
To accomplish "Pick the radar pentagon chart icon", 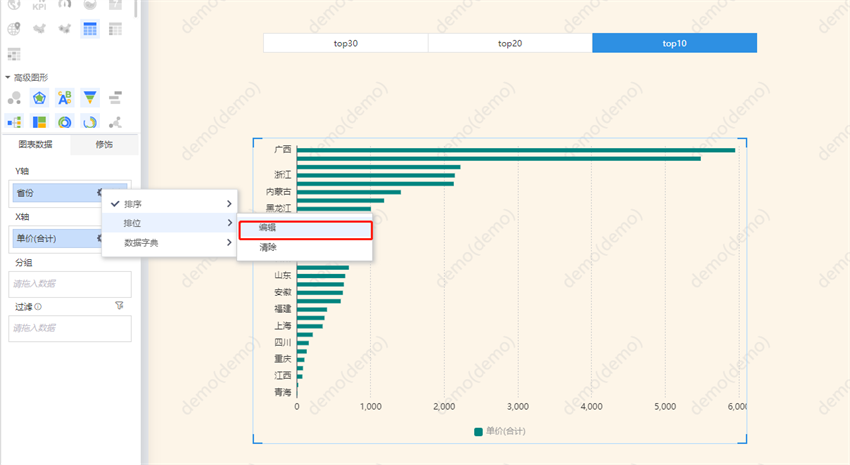I will click(x=39, y=98).
